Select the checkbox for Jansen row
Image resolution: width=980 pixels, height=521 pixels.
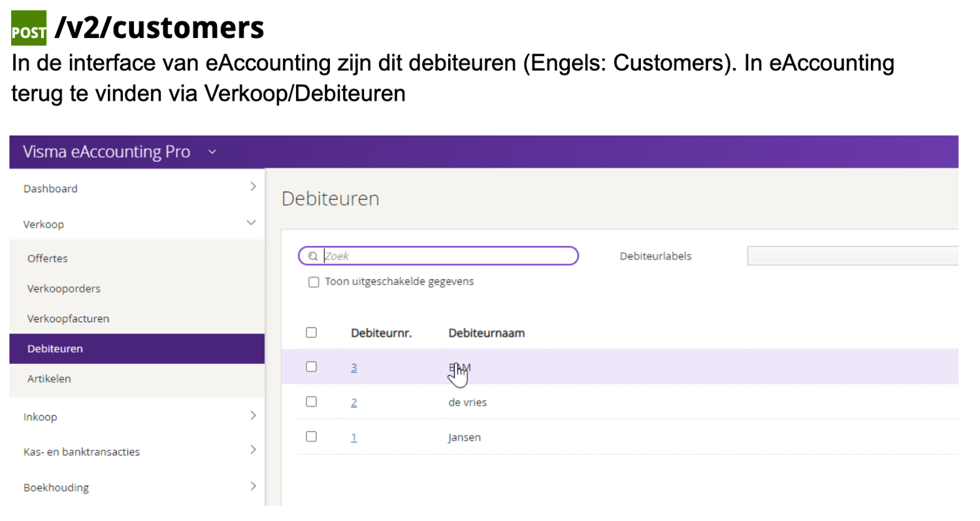311,436
